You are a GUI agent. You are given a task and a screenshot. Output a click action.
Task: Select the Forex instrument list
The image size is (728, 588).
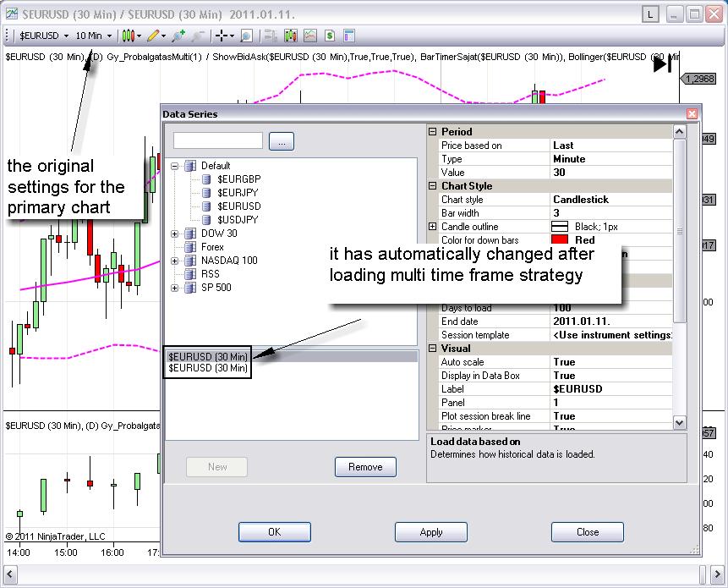pyautogui.click(x=212, y=247)
